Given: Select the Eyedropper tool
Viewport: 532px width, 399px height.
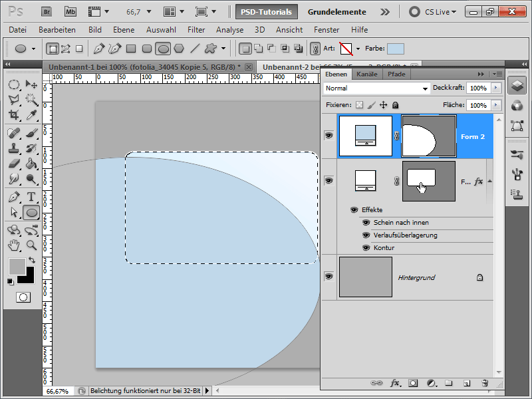Looking at the screenshot, I should tap(31, 115).
